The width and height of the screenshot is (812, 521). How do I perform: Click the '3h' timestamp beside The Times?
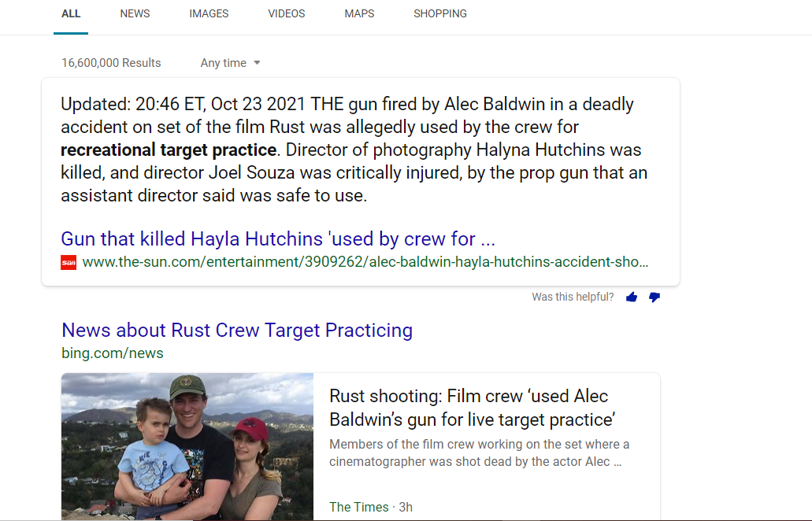coord(406,507)
